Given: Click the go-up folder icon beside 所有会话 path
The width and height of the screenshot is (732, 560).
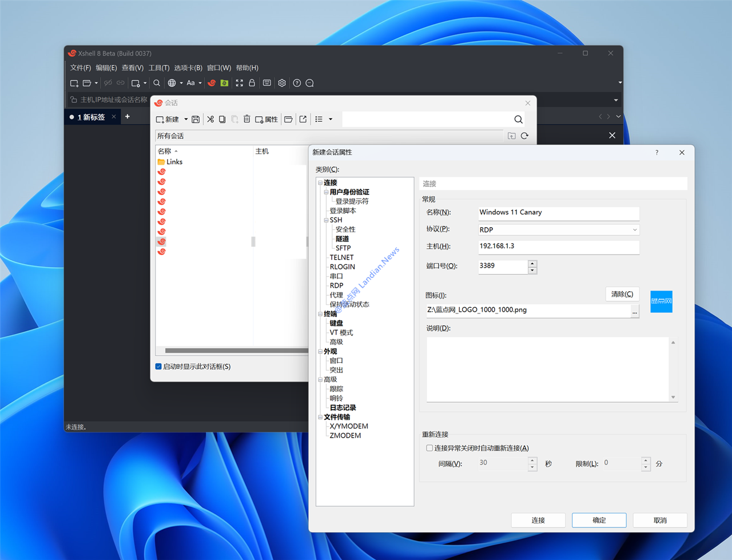Looking at the screenshot, I should pos(511,136).
